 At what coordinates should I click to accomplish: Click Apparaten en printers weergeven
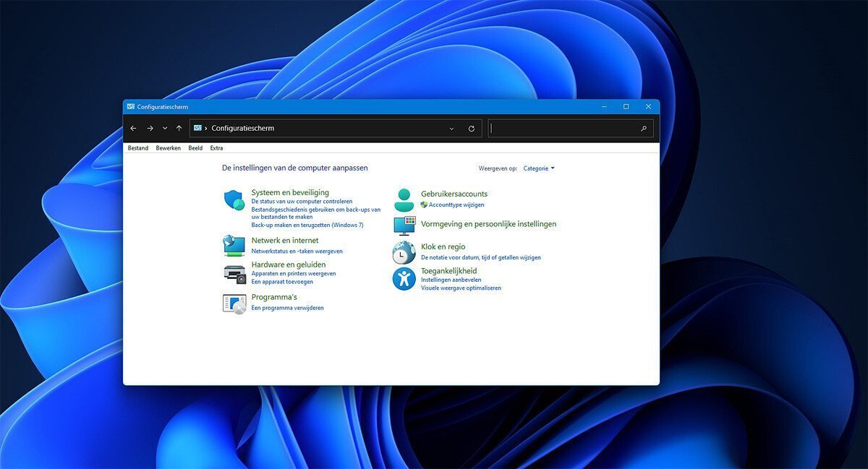click(x=294, y=274)
